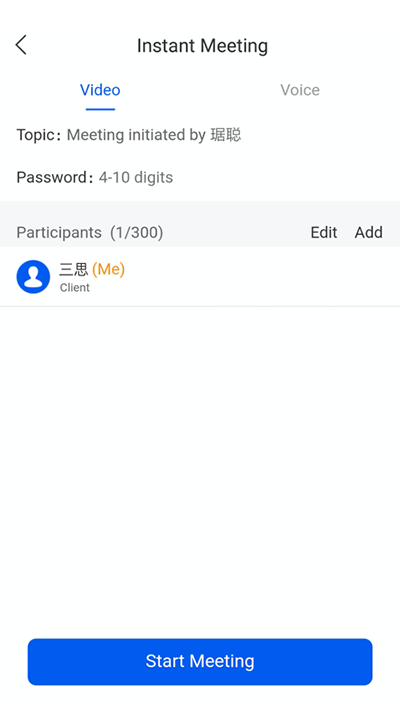
Task: Tap the blue underline beneath Video tab
Action: pos(100,109)
